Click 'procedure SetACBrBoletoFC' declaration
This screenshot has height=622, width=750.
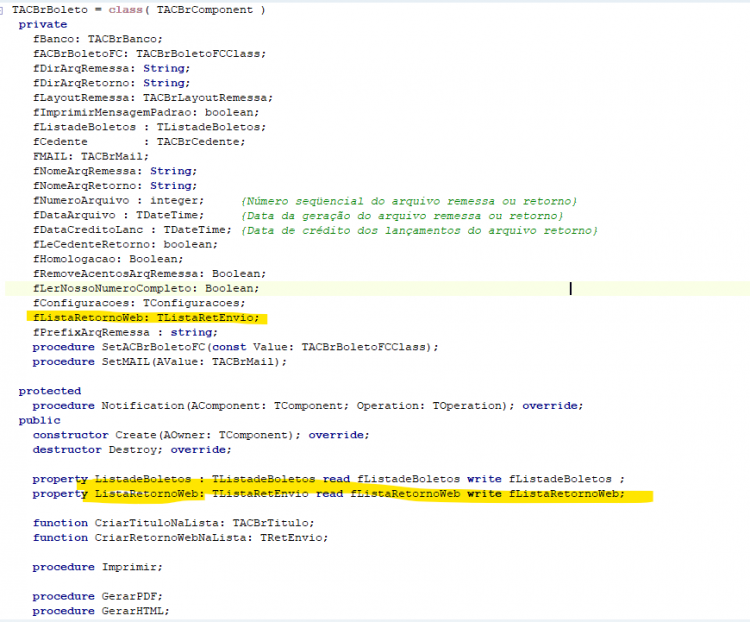[235, 347]
